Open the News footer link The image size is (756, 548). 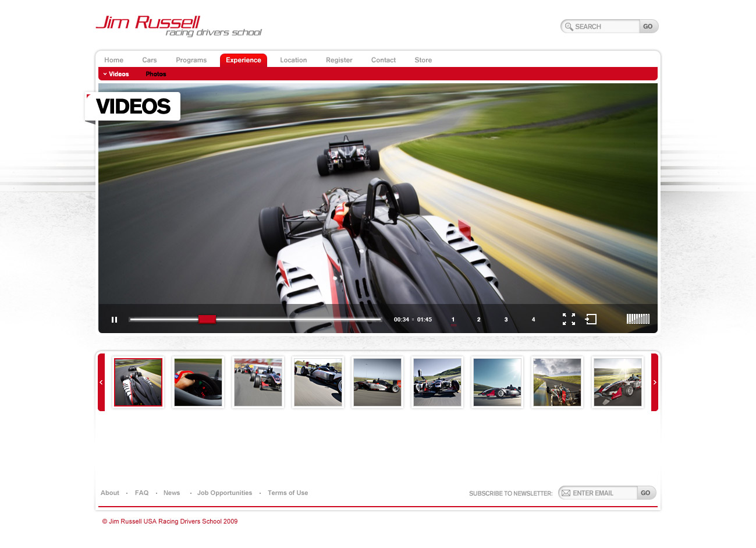[172, 493]
